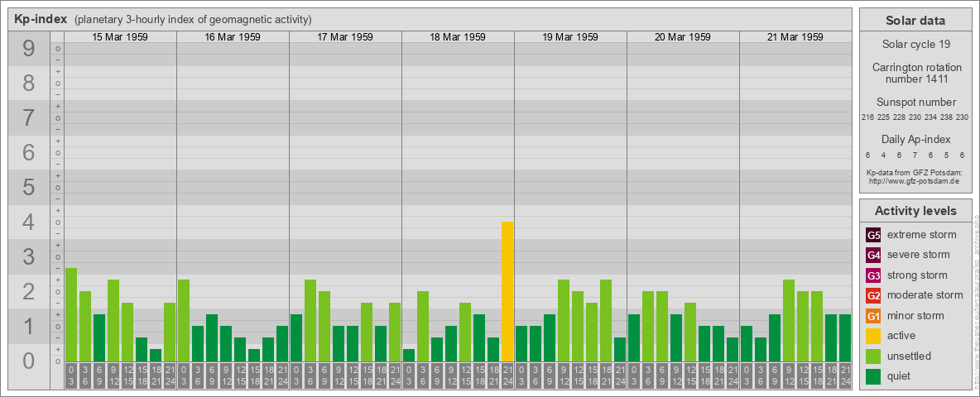Click the 17 Mar 1959 date header

point(345,37)
